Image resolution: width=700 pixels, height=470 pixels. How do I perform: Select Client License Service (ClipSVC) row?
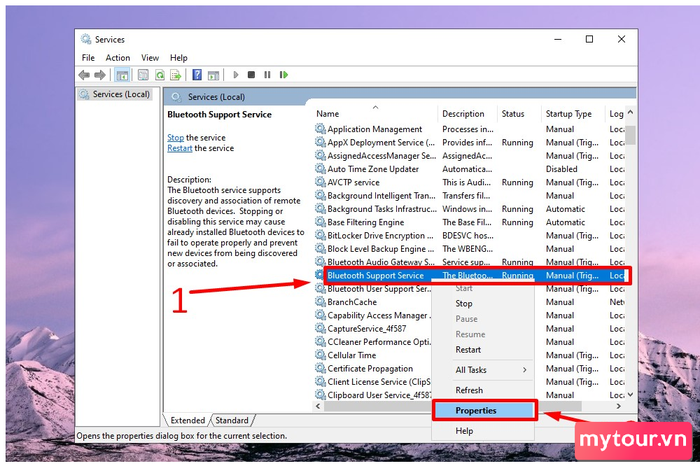pos(373,382)
